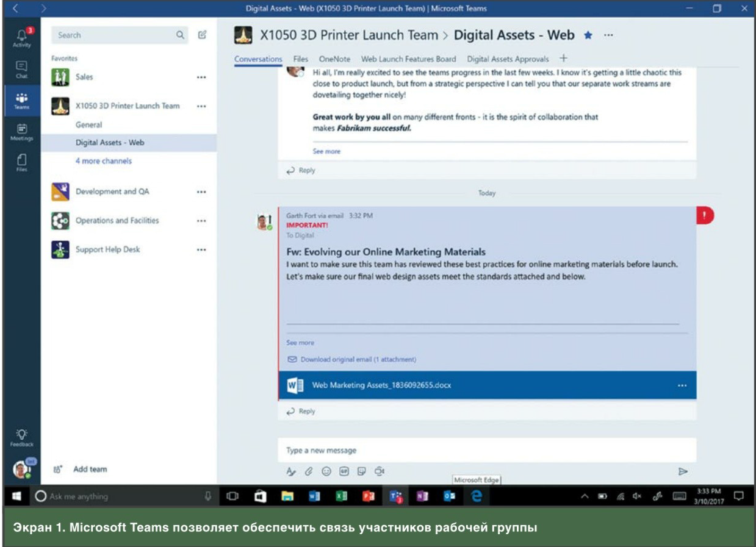The image size is (756, 547).
Task: Open Meetings calendar in left rail
Action: pyautogui.click(x=21, y=132)
